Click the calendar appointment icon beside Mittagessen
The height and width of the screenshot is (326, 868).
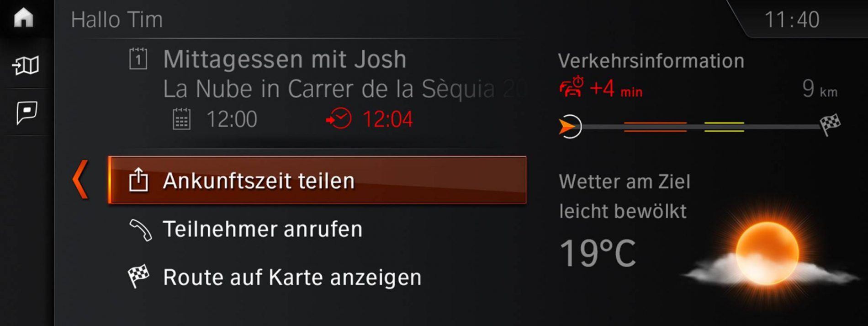138,59
